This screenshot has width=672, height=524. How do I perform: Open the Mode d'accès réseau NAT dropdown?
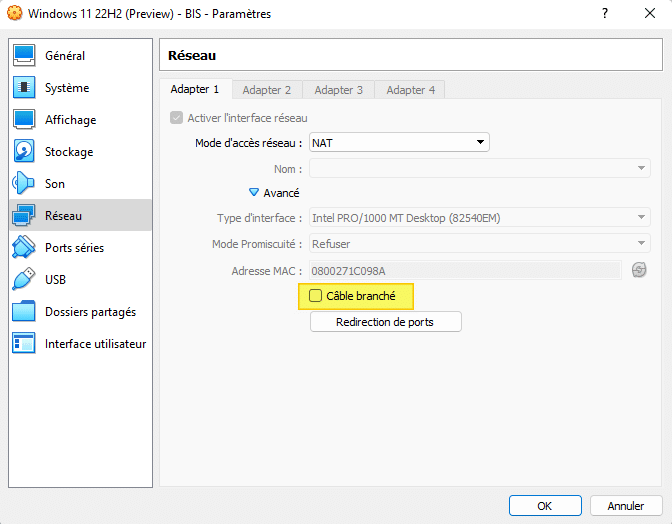[399, 143]
